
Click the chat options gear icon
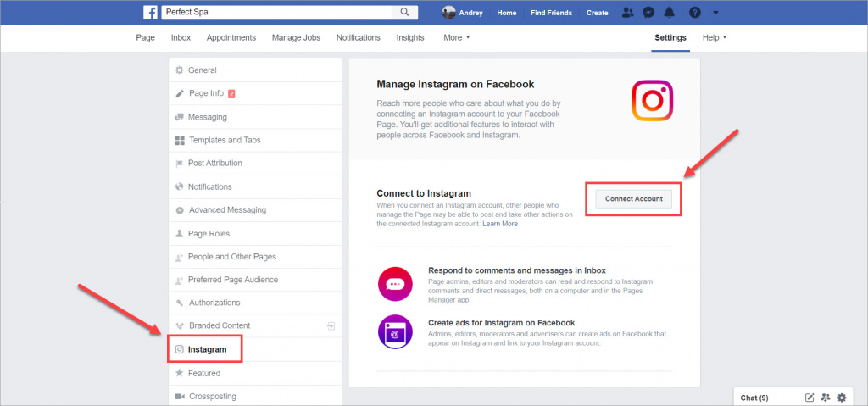click(842, 398)
